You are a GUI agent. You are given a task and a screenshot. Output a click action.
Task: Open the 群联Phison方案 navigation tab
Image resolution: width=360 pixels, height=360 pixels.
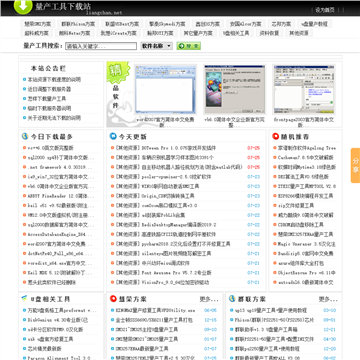tap(78, 24)
